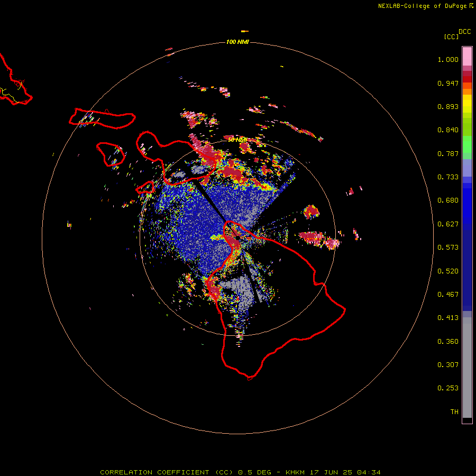Click the KHKM radar site identifier
Screen dimensions: 476x476
295,472
